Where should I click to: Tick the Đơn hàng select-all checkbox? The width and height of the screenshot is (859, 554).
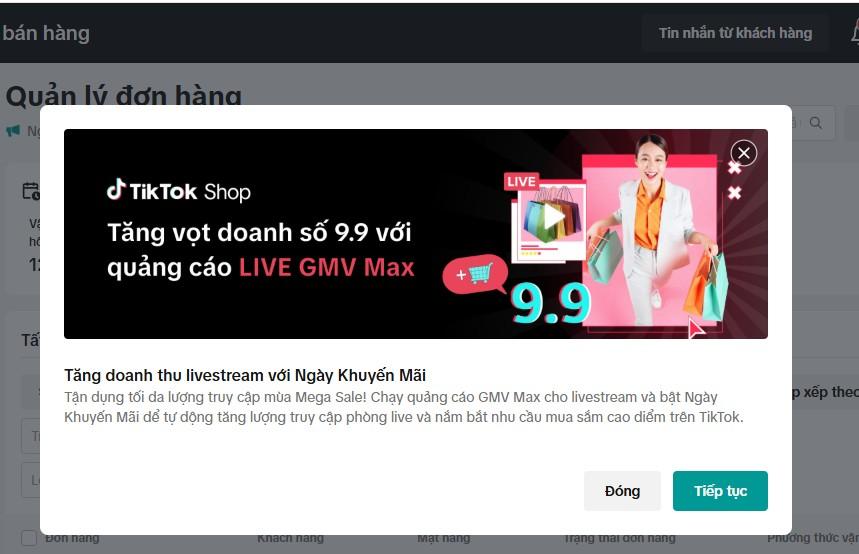click(29, 538)
